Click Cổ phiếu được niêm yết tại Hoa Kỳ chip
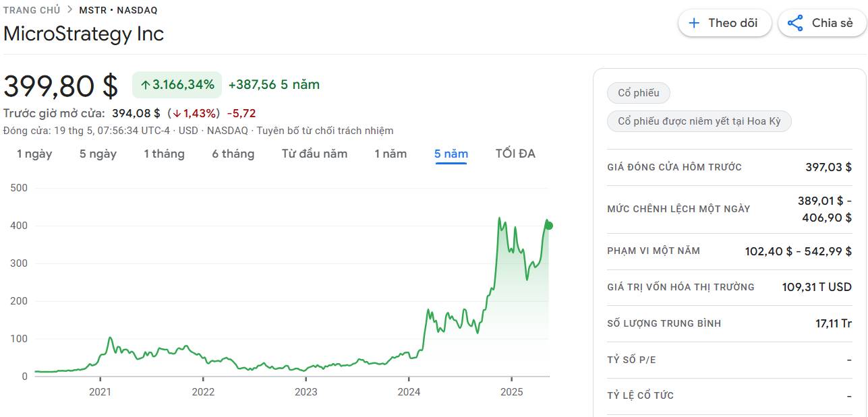868x417 pixels. coord(699,121)
